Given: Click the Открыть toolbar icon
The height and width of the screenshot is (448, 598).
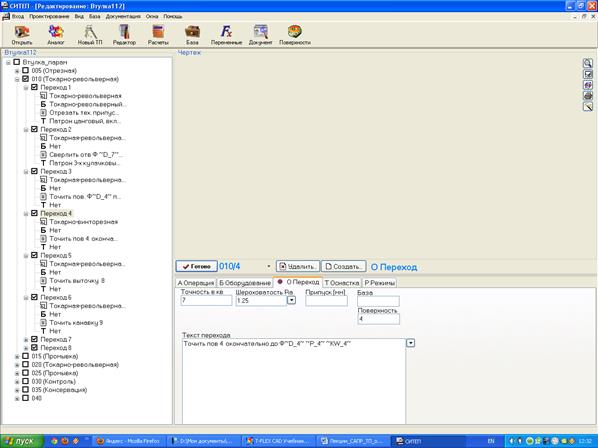Looking at the screenshot, I should click(x=22, y=35).
